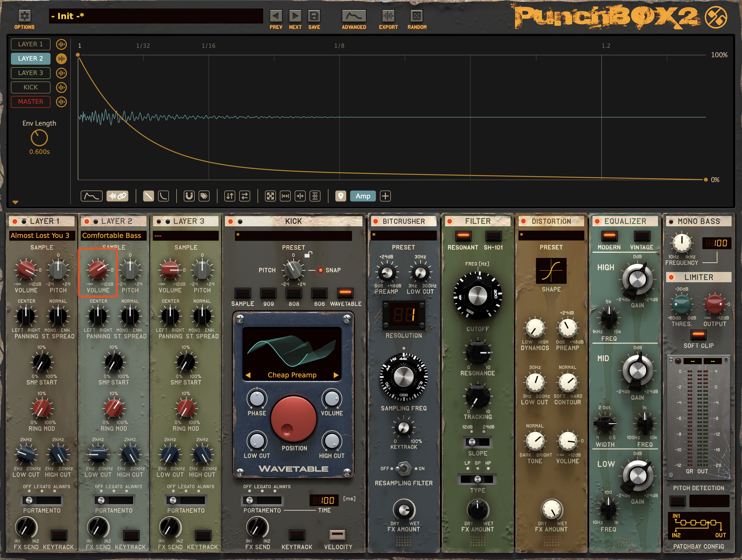Select previous wavetable with left arrow
The width and height of the screenshot is (742, 560).
[x=248, y=375]
